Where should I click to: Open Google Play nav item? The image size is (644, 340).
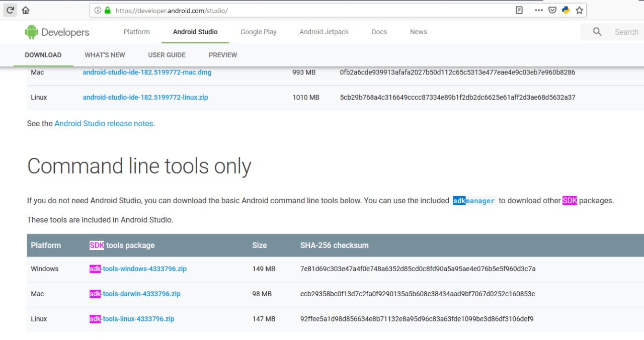(259, 32)
